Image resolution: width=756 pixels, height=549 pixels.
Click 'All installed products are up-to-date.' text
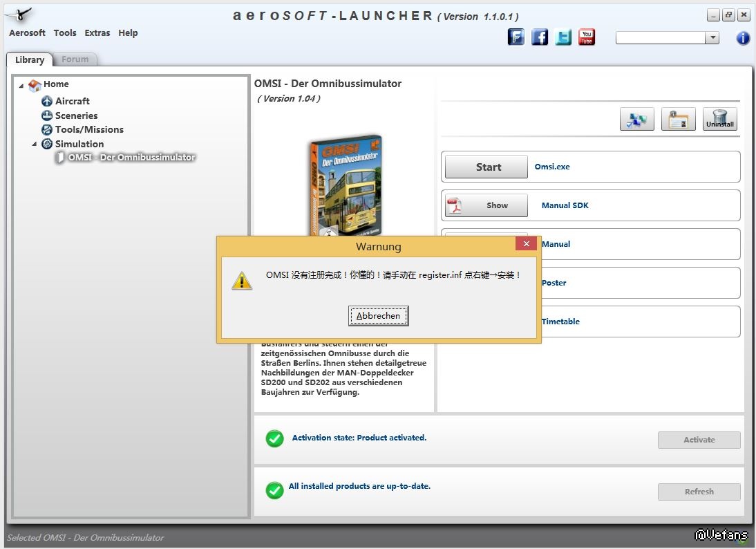point(359,486)
